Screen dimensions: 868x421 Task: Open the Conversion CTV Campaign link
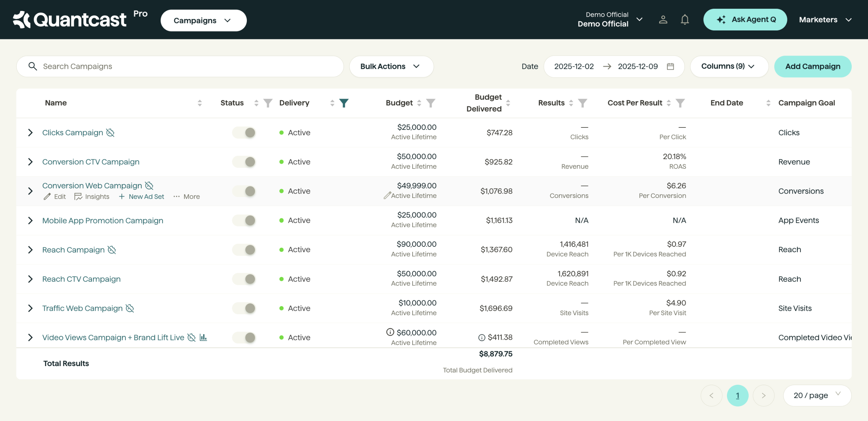(x=91, y=162)
